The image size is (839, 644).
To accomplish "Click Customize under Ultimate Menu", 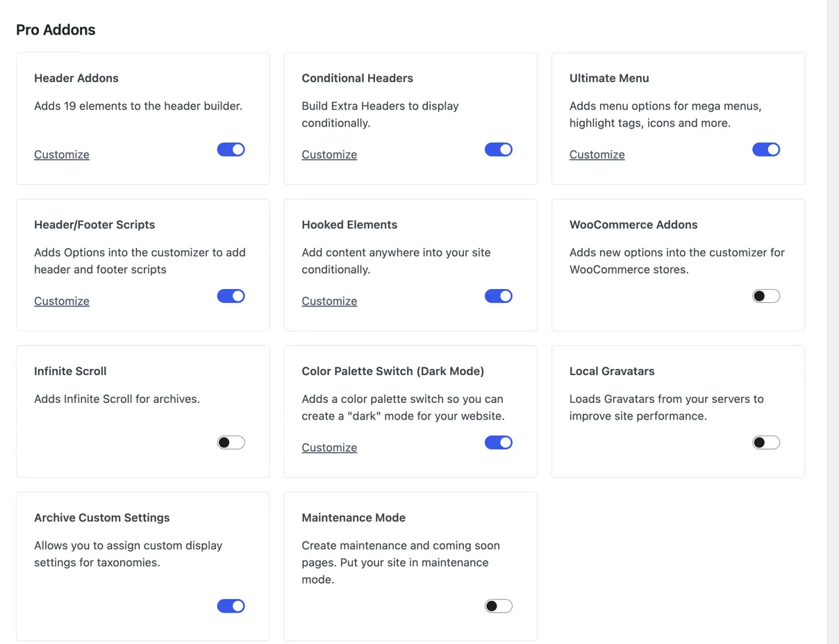I will (597, 154).
